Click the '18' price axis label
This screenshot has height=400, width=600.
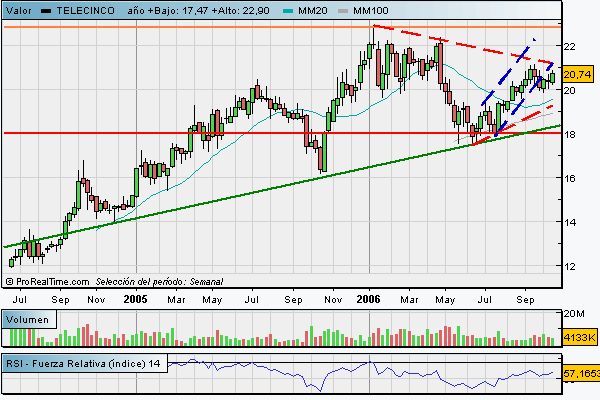(569, 134)
